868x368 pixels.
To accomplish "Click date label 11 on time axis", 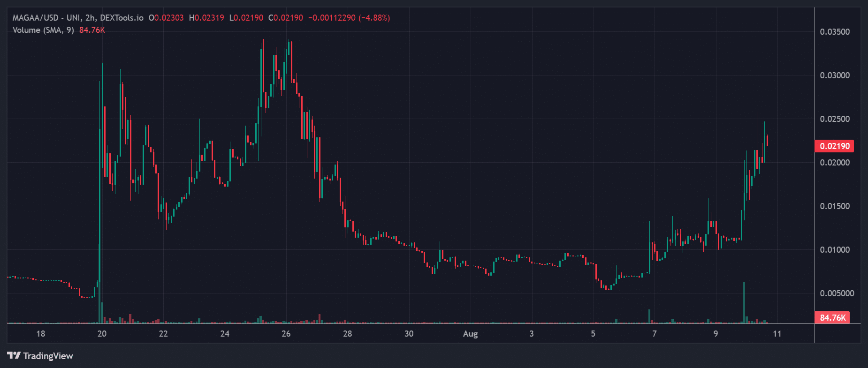I will point(777,334).
